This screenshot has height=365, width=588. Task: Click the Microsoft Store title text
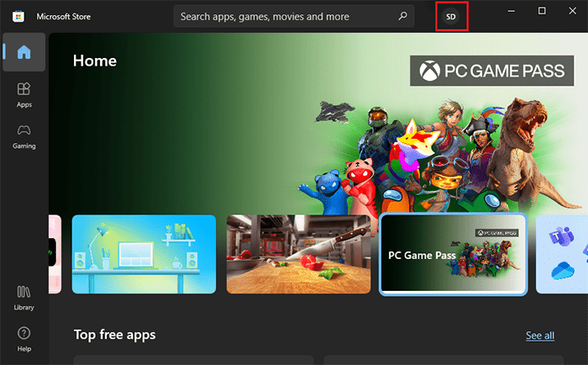click(63, 17)
